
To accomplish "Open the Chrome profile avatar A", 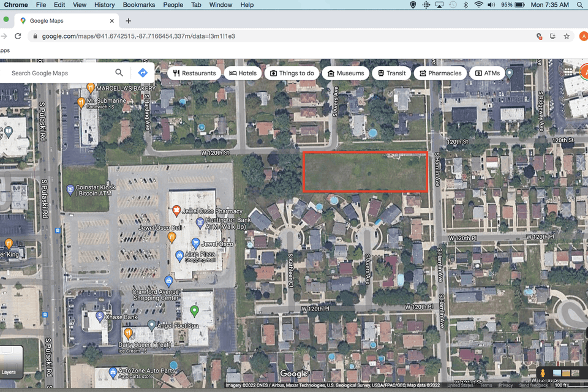I will 583,36.
